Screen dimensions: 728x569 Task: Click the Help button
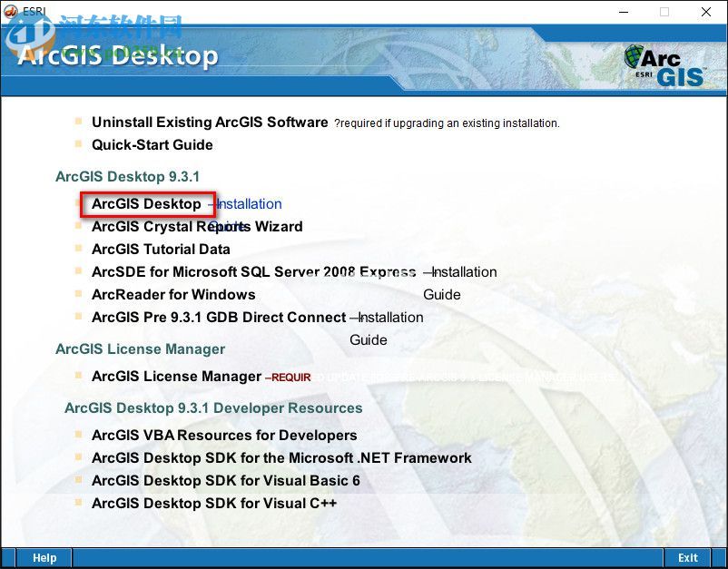point(44,557)
